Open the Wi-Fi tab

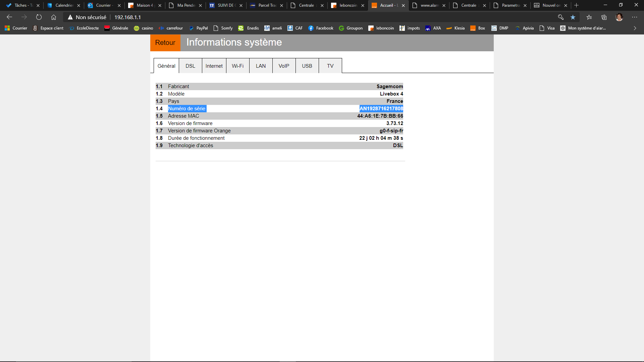coord(237,66)
